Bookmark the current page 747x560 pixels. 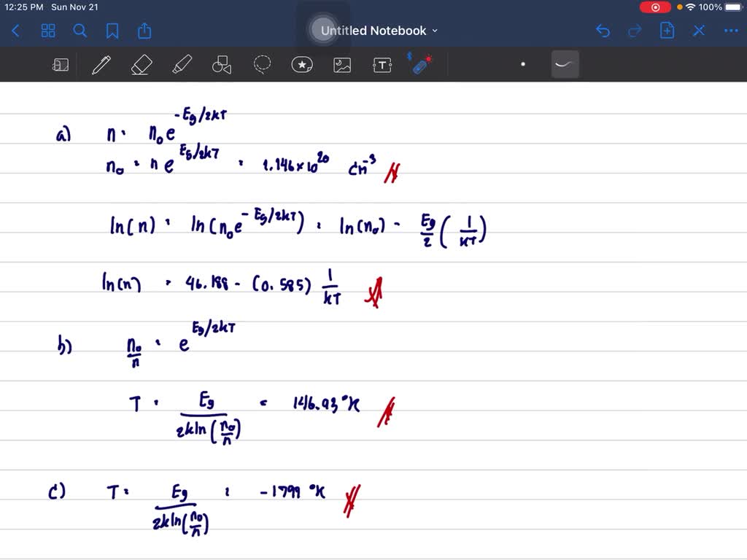112,31
